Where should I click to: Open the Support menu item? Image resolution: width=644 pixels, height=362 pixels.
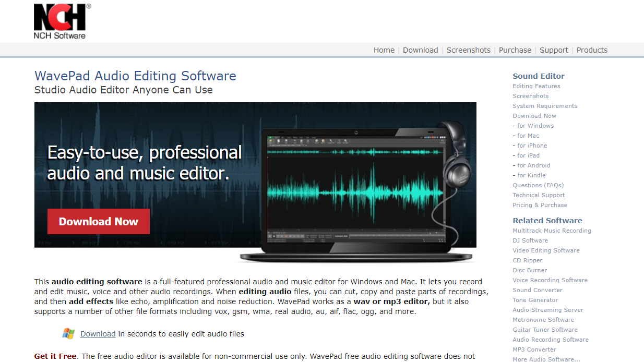pyautogui.click(x=554, y=50)
